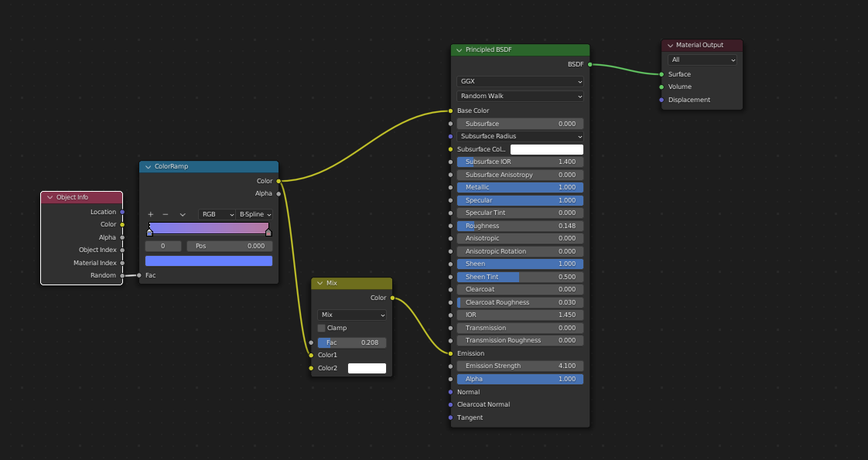Click the Surface input socket on Material Output
The width and height of the screenshot is (868, 460).
[661, 74]
